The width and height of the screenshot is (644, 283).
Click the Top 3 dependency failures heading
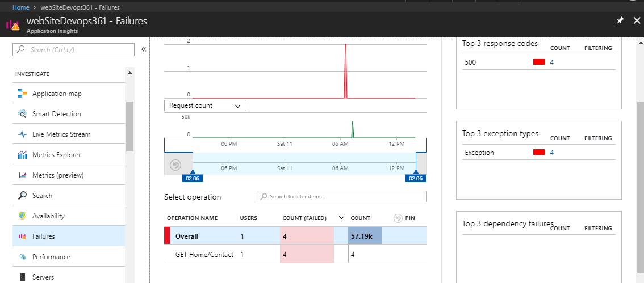click(x=508, y=223)
